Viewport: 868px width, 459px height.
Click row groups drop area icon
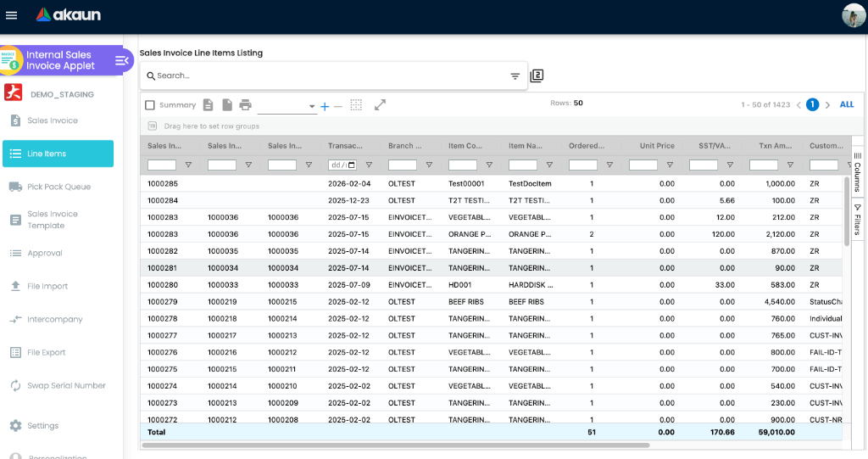pyautogui.click(x=153, y=126)
